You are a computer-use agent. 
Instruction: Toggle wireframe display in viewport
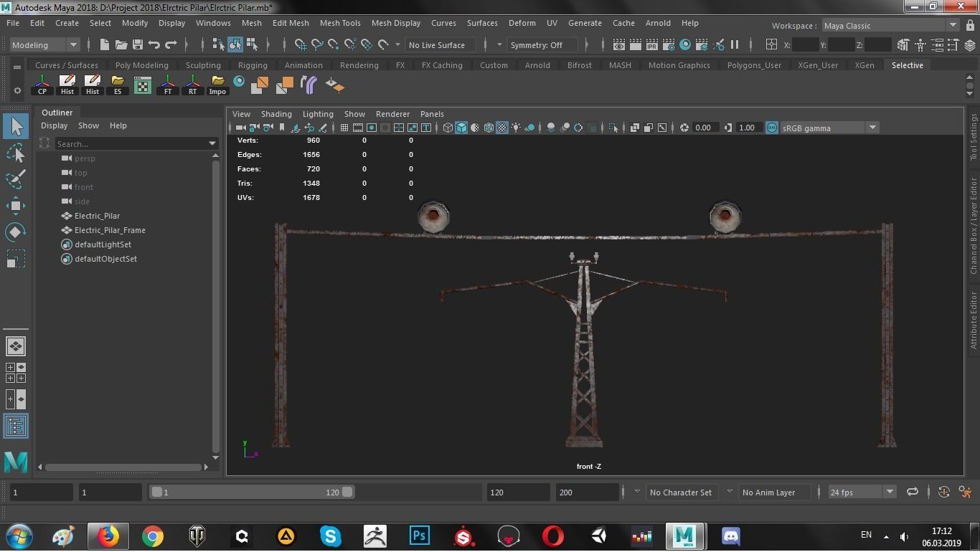[448, 128]
